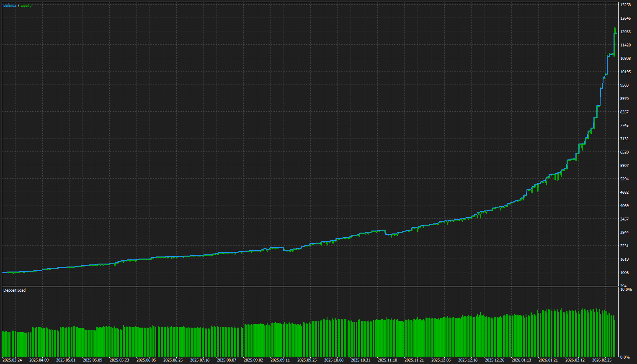Select the 2025.10.08 date label
Viewport: 637px width, 364px height.
(x=334, y=360)
